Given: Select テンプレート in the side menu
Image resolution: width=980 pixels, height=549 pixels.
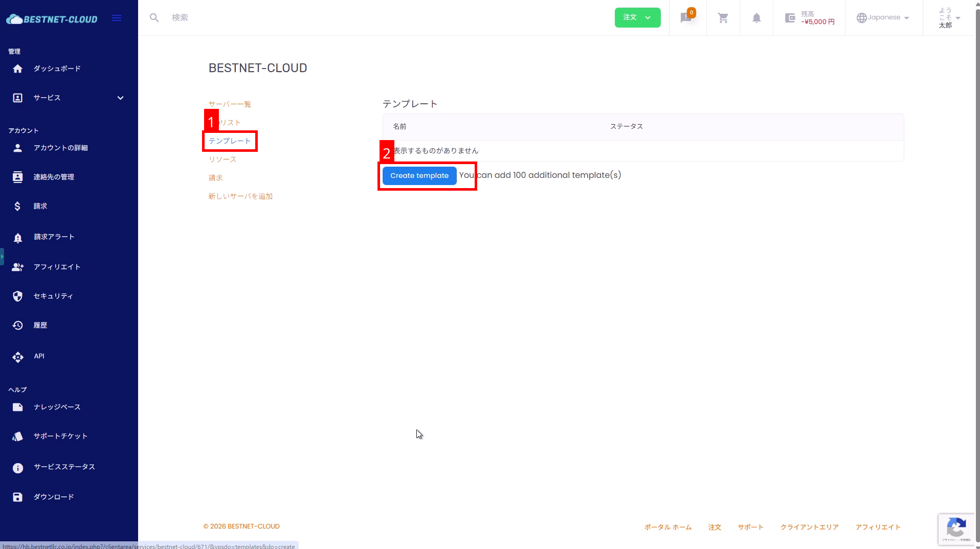Looking at the screenshot, I should (x=230, y=141).
